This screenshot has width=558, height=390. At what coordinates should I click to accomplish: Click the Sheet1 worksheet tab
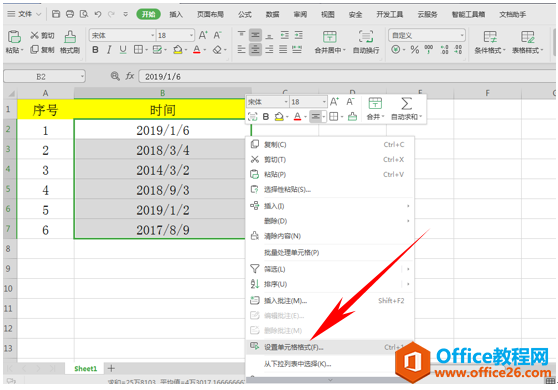coord(85,369)
